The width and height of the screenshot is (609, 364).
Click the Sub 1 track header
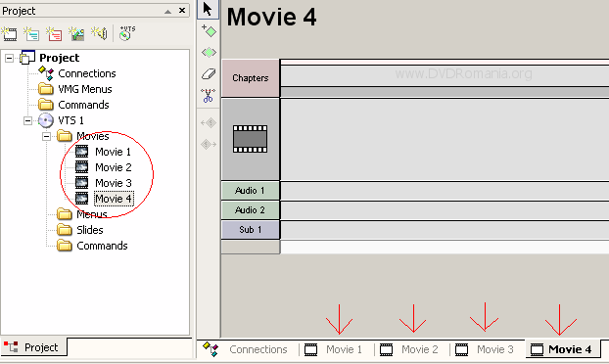coord(250,229)
